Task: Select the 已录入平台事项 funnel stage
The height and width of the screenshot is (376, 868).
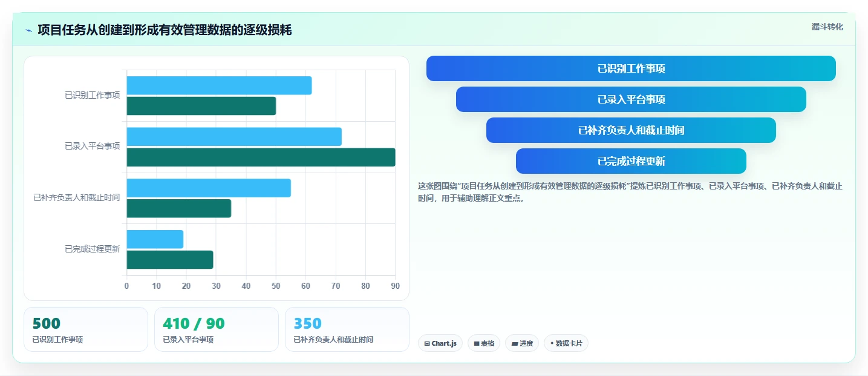Action: [x=631, y=99]
